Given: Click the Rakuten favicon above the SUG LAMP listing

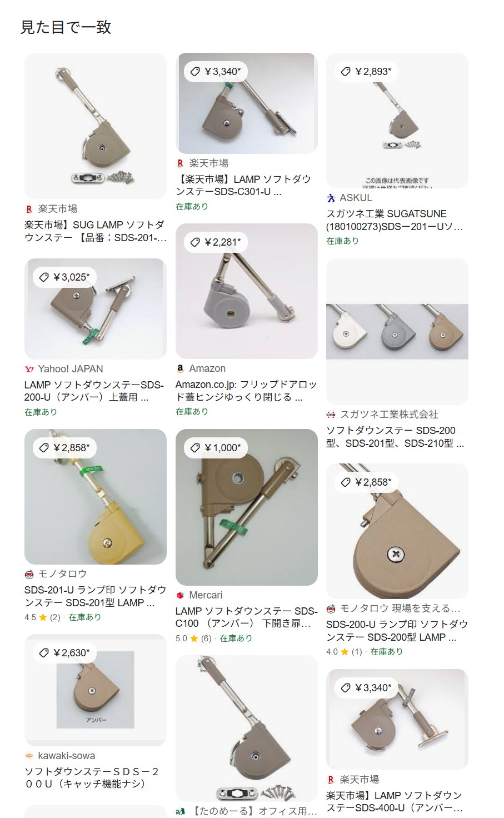Looking at the screenshot, I should (x=29, y=209).
